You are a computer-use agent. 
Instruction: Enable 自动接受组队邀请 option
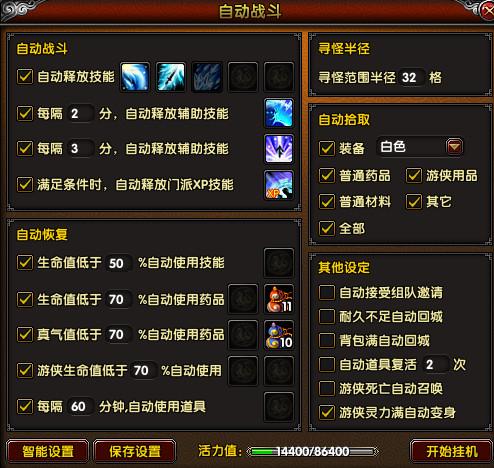pyautogui.click(x=327, y=292)
